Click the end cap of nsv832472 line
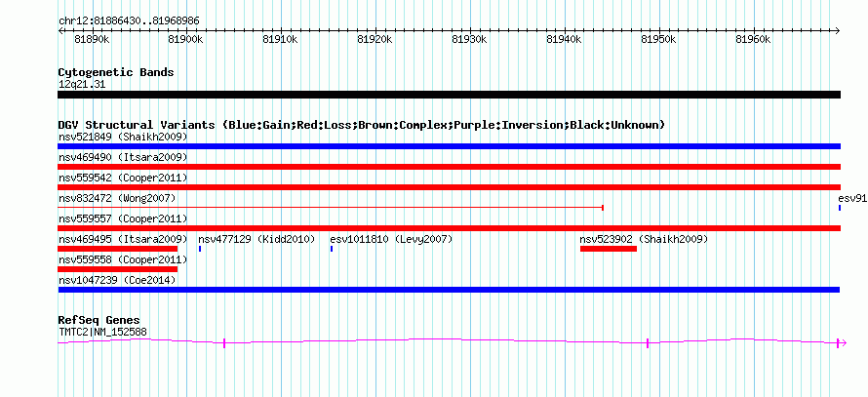The width and height of the screenshot is (868, 397). [603, 208]
